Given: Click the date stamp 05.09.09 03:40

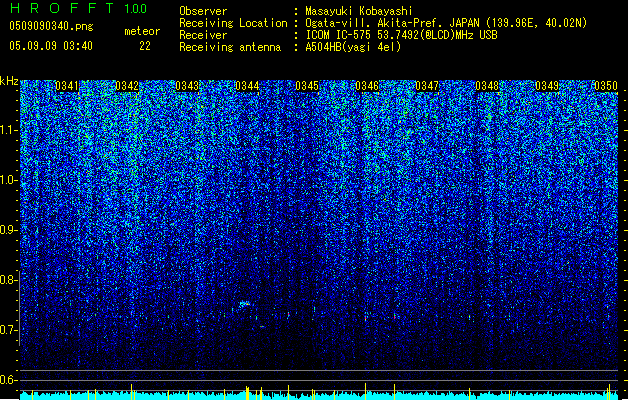Looking at the screenshot, I should [x=51, y=46].
